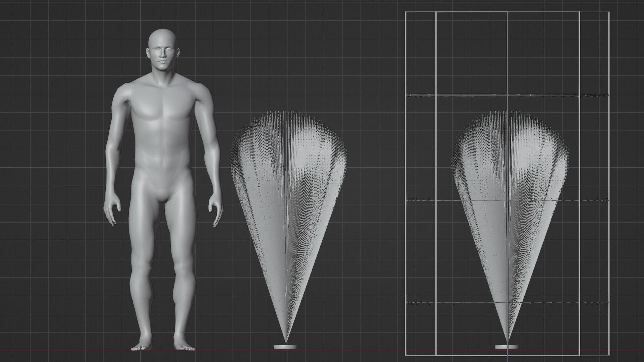Click the wireframe box's bottom-right corner

(609, 355)
